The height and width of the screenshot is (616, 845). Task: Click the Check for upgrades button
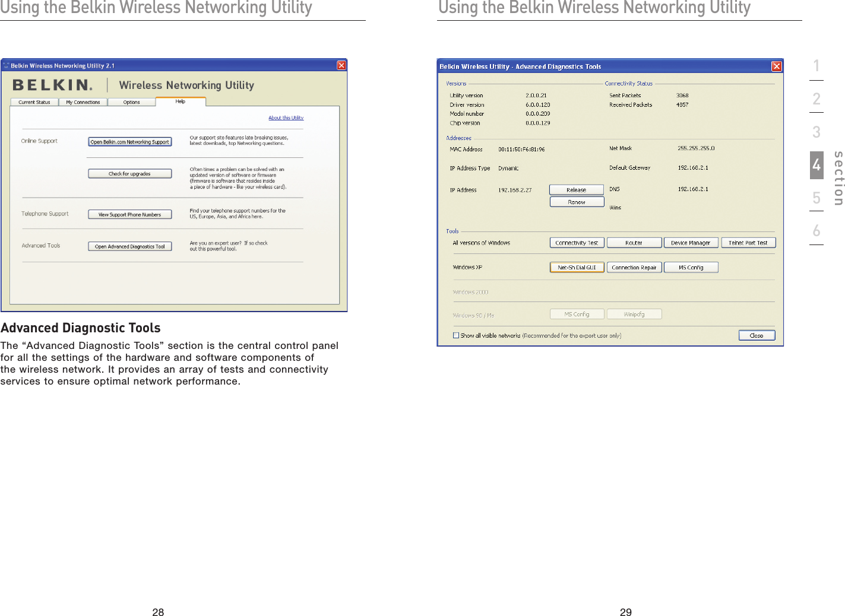(x=130, y=174)
